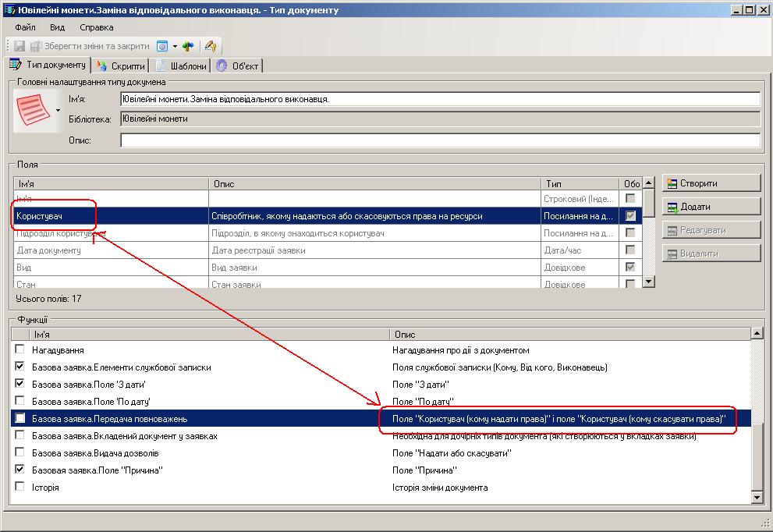Image resolution: width=773 pixels, height=532 pixels.
Task: Toggle Базова заявка.Передача повноважень checkbox
Action: tap(20, 419)
